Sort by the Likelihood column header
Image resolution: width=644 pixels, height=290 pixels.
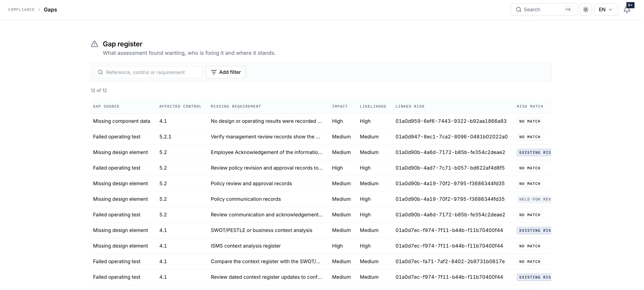pos(373,106)
